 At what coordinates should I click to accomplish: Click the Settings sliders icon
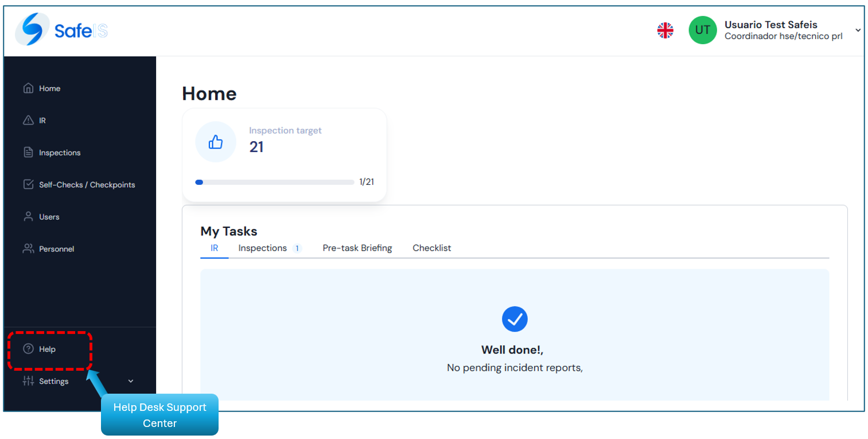[28, 381]
